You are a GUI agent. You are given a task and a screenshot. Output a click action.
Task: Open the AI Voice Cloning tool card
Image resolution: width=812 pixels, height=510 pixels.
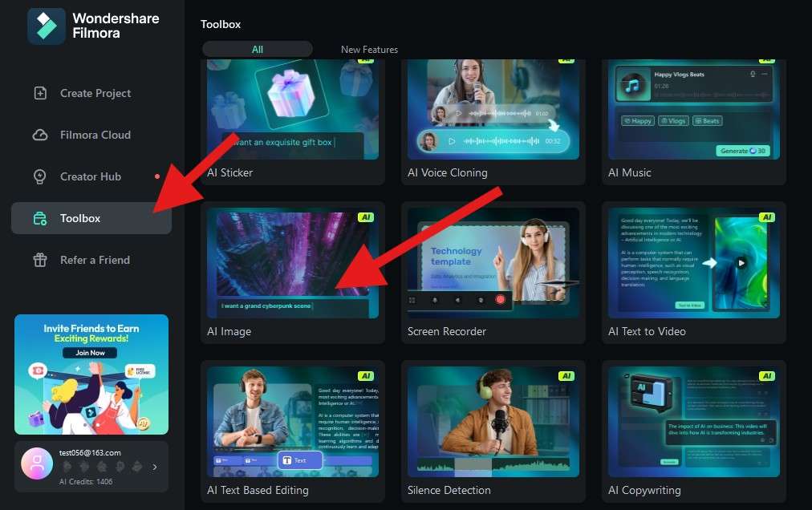coord(493,121)
